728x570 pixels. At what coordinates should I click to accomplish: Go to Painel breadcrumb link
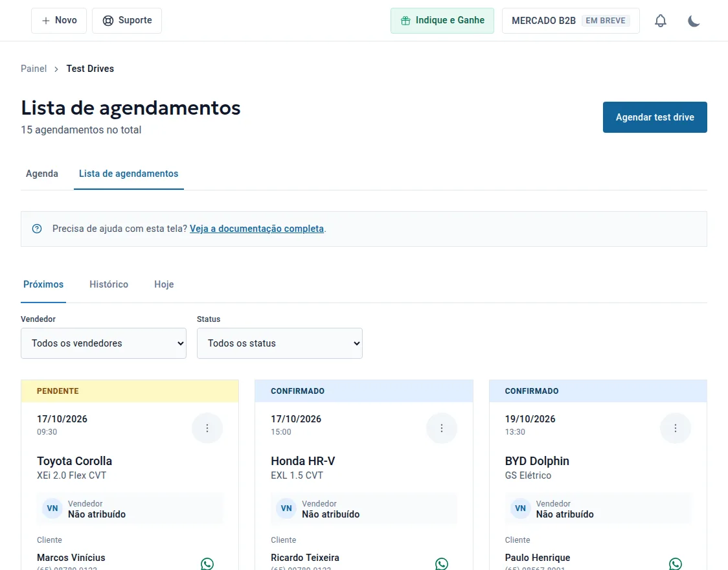click(34, 69)
